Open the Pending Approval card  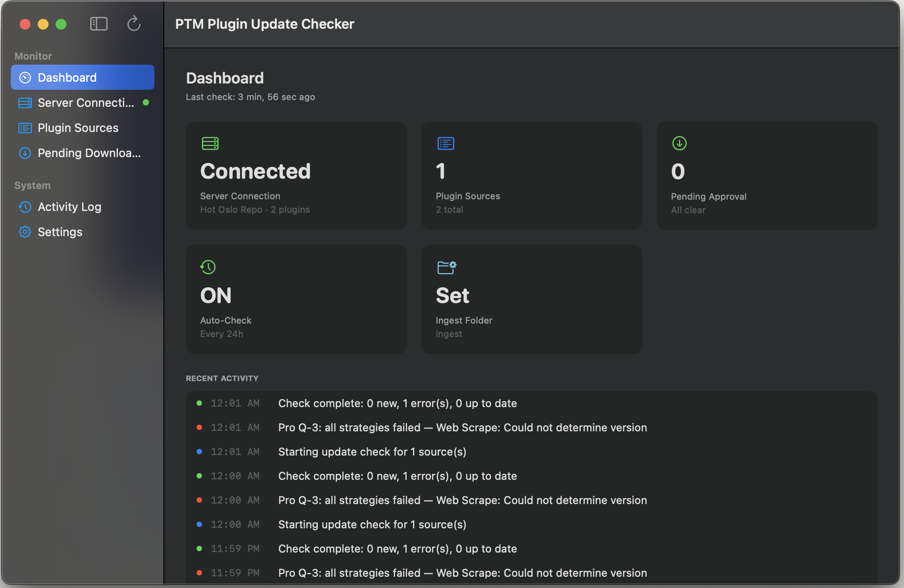[x=767, y=176]
